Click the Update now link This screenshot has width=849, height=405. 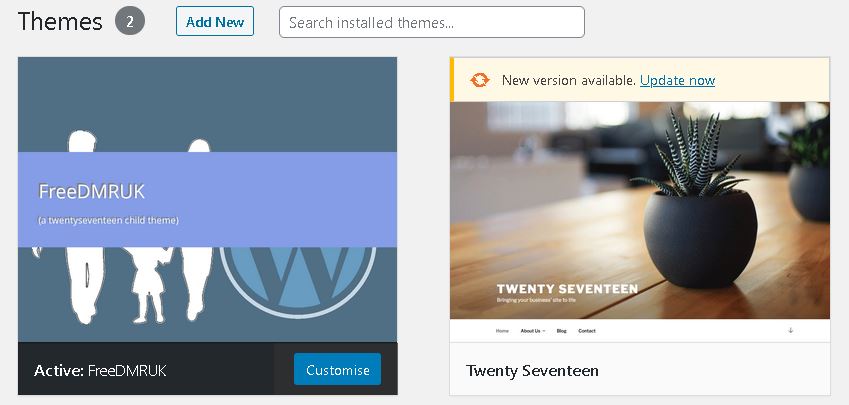(677, 80)
